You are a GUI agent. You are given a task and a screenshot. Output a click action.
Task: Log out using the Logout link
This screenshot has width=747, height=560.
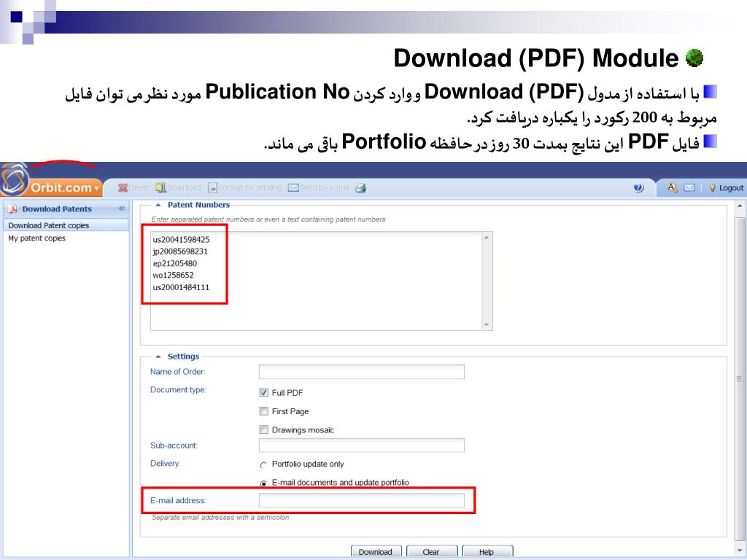coord(727,188)
